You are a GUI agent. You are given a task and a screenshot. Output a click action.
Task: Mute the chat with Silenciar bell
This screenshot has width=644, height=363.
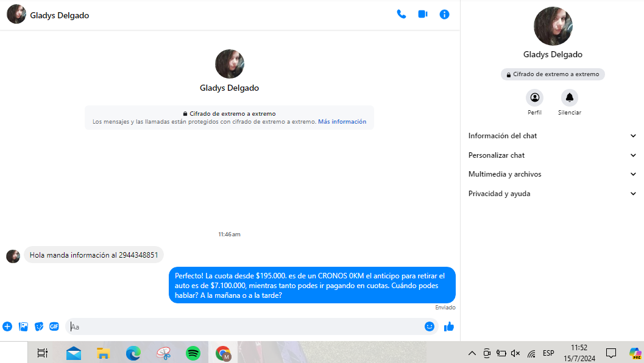[x=569, y=98]
